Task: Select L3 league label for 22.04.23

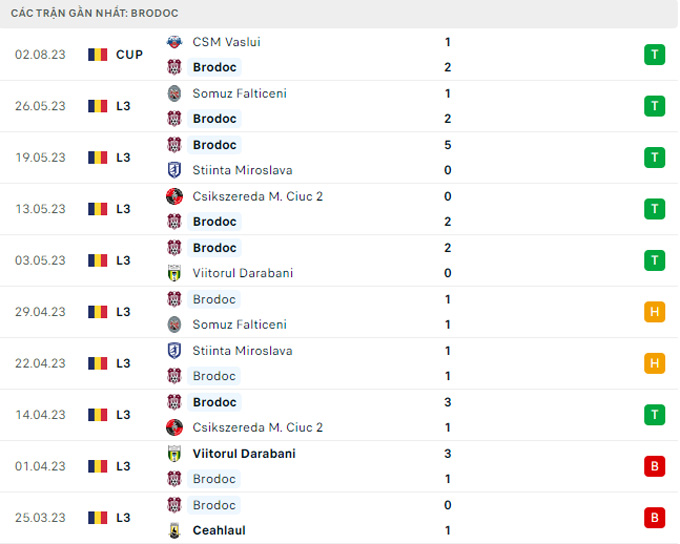Action: click(x=123, y=363)
